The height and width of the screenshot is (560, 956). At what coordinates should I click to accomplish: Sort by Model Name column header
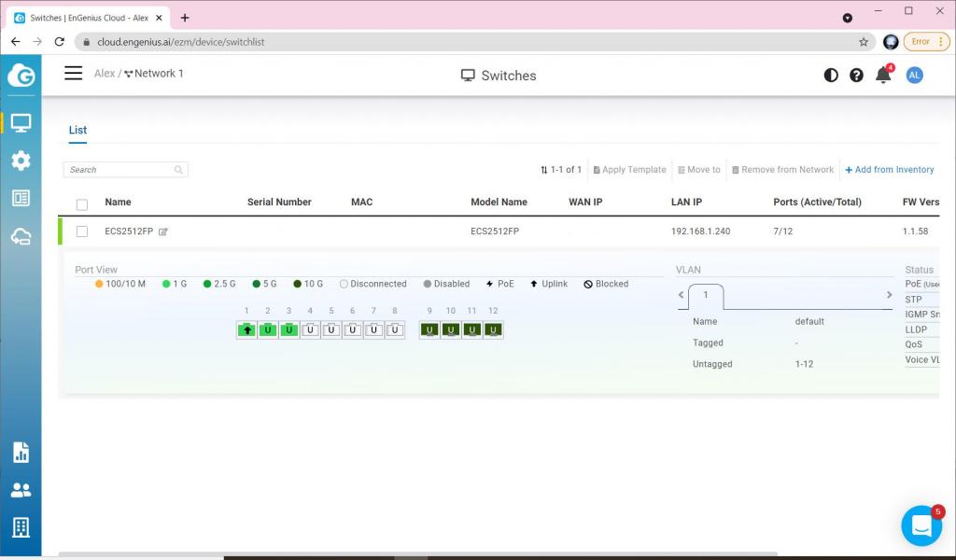(499, 203)
